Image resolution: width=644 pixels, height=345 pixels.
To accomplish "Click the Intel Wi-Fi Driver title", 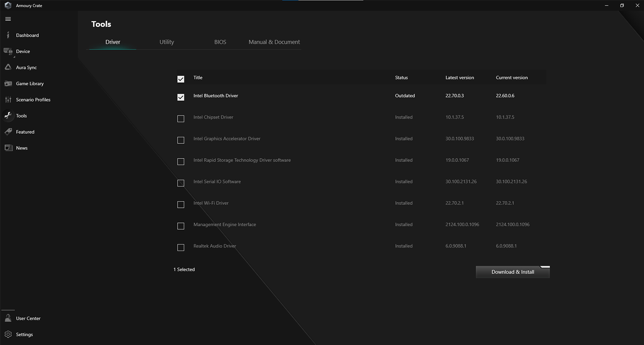I will tap(211, 203).
